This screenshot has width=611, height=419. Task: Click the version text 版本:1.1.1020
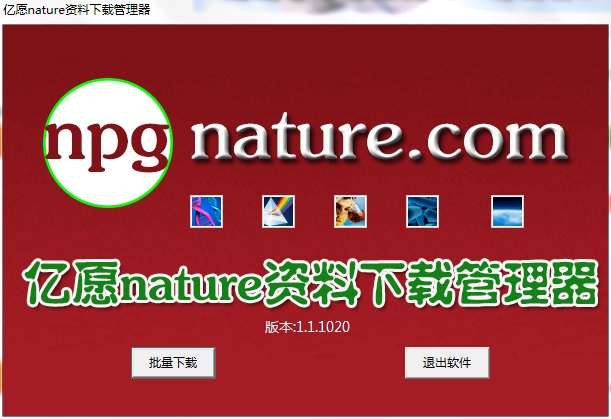[x=307, y=327]
